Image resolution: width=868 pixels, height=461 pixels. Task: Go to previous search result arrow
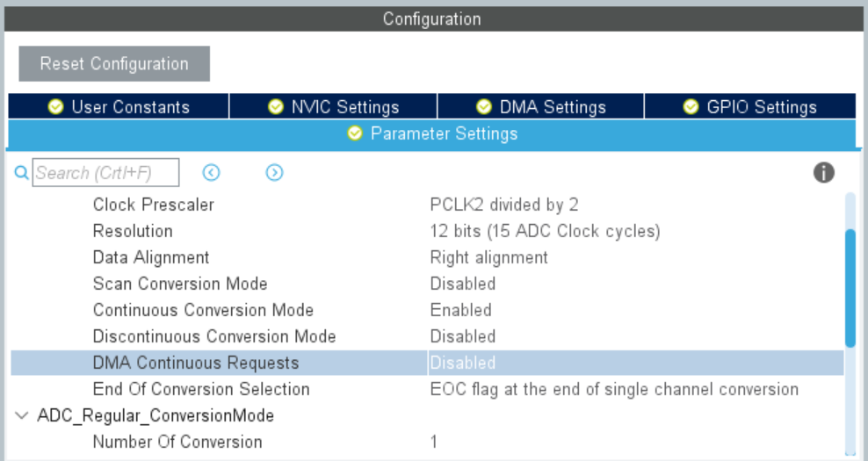211,173
